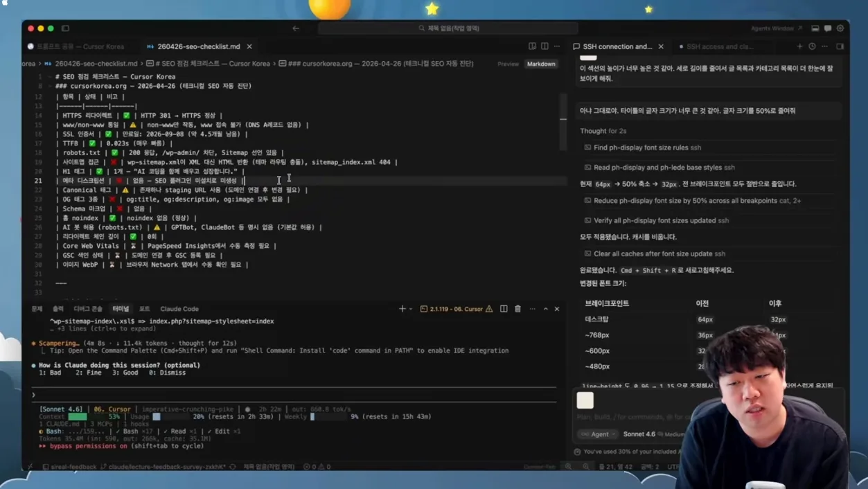Click editor line containing Schema 마크업
Viewport: 868px width, 489px height.
point(104,208)
